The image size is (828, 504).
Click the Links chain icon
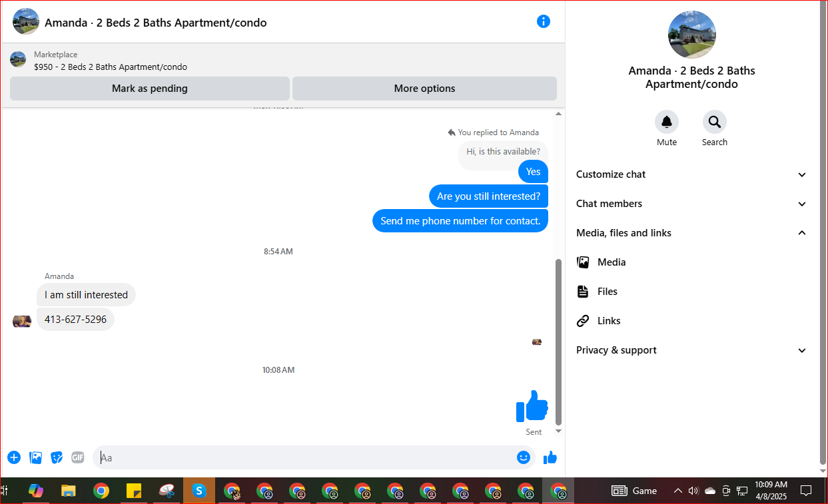[x=583, y=321]
